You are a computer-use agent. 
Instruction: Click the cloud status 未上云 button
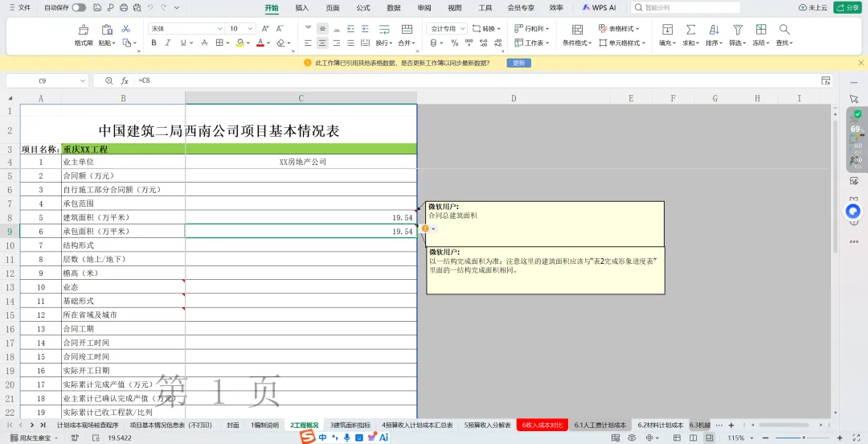pos(813,8)
